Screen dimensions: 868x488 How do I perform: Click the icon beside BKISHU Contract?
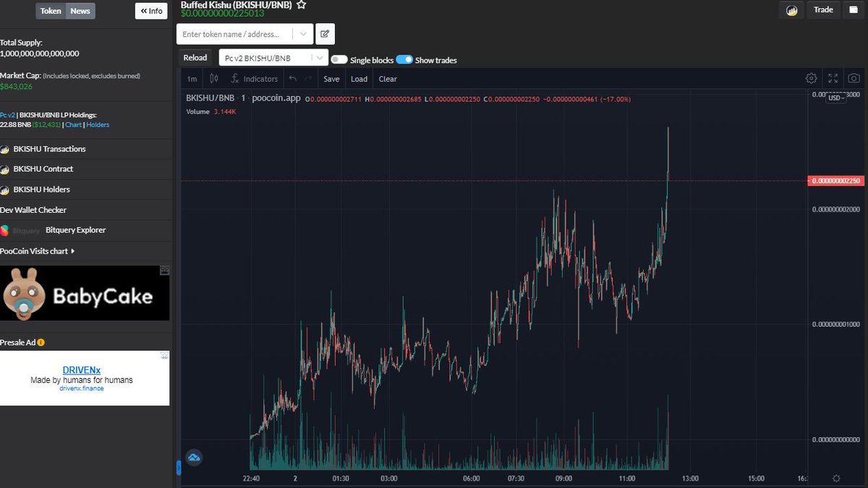point(5,169)
